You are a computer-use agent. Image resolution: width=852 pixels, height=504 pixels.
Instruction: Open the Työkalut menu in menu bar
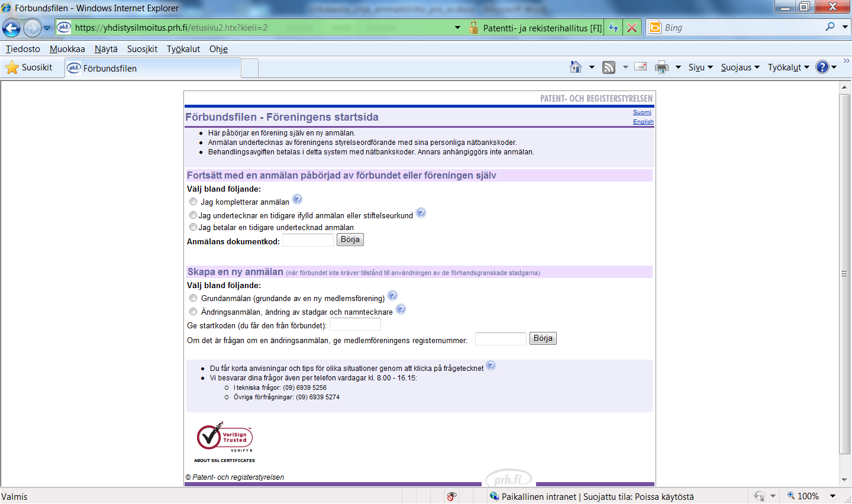[183, 49]
